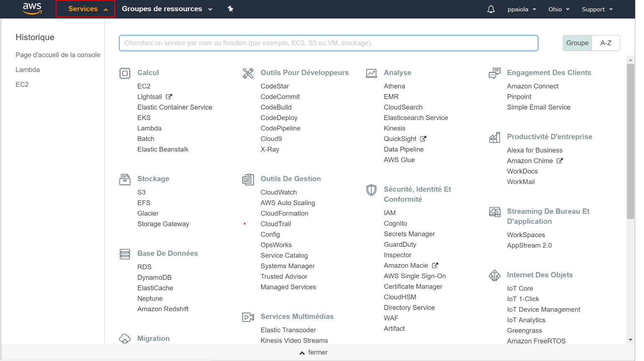Click the Productivité D'entreprise icon
The width and height of the screenshot is (644, 361).
coord(495,137)
